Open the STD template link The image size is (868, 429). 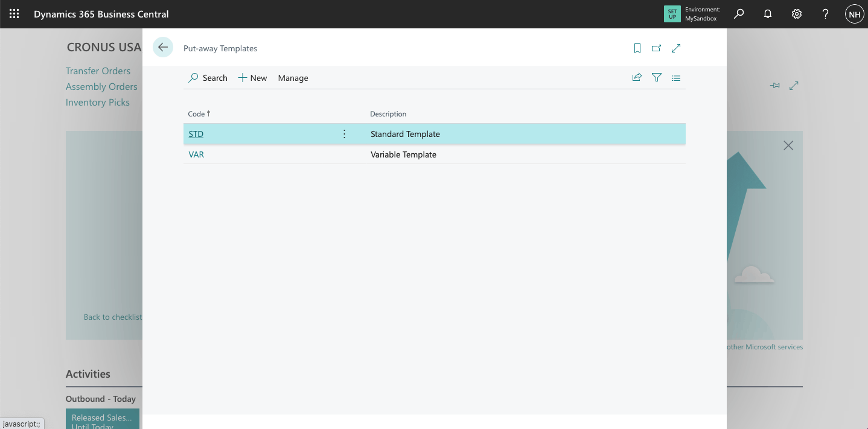click(196, 134)
